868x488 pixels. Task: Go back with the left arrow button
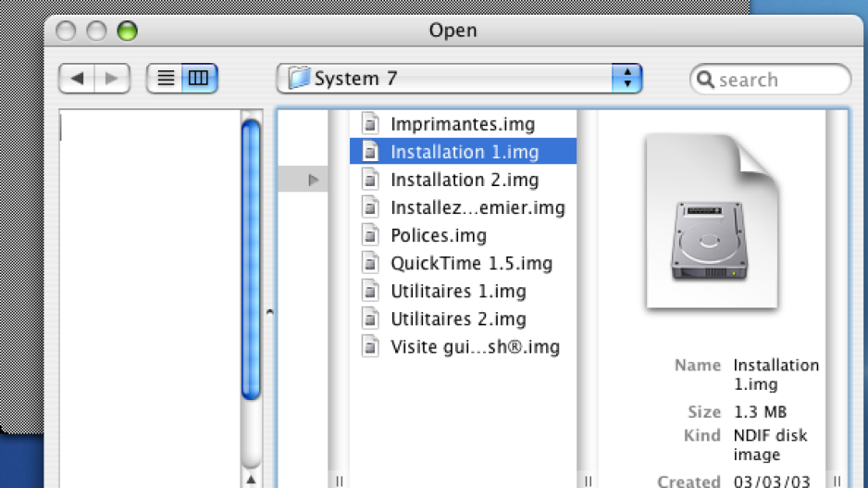77,78
